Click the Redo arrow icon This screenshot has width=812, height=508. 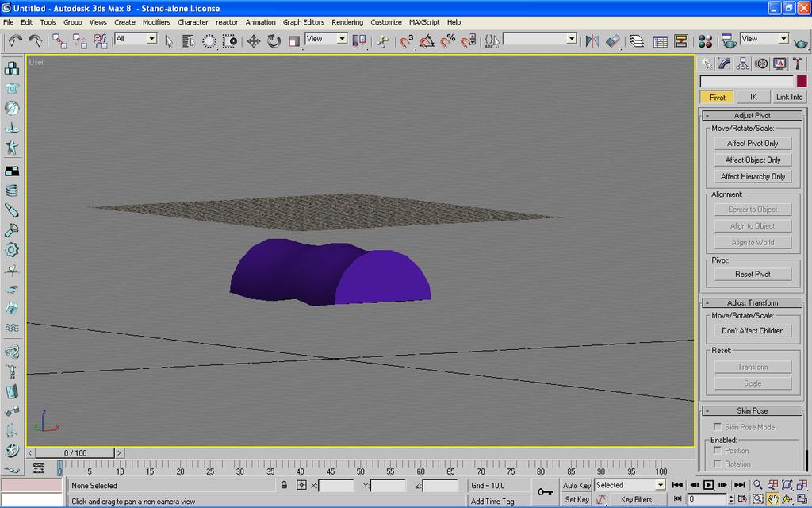pos(35,41)
